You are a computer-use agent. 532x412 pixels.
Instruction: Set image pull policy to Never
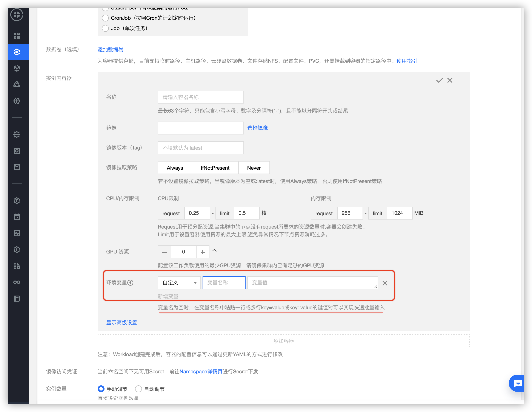[254, 168]
